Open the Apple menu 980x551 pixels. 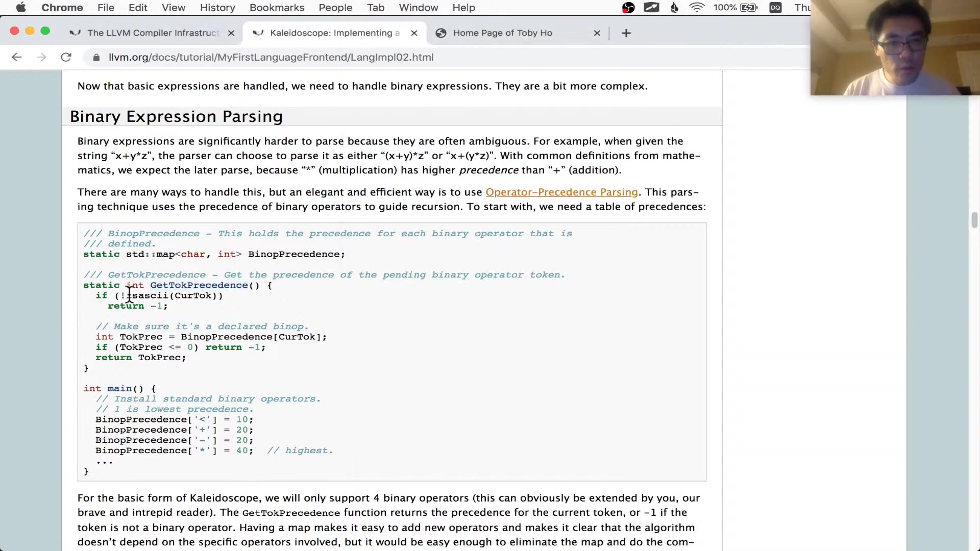(21, 8)
